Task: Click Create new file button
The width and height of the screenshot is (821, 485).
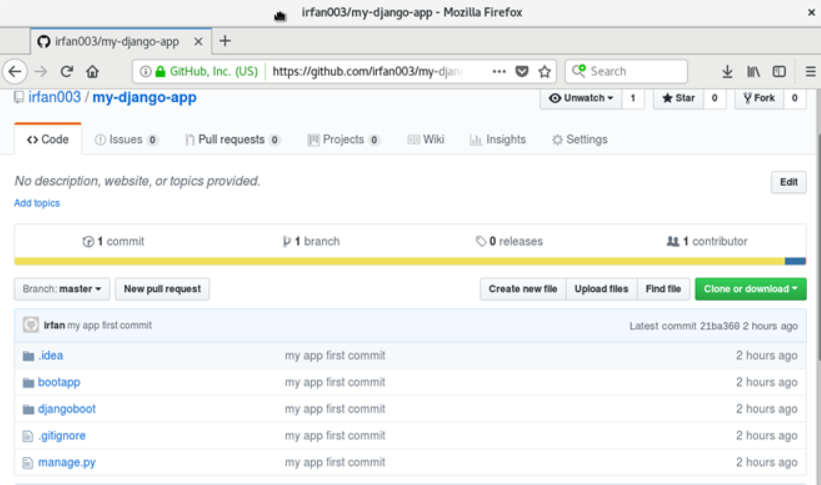Action: pos(523,289)
